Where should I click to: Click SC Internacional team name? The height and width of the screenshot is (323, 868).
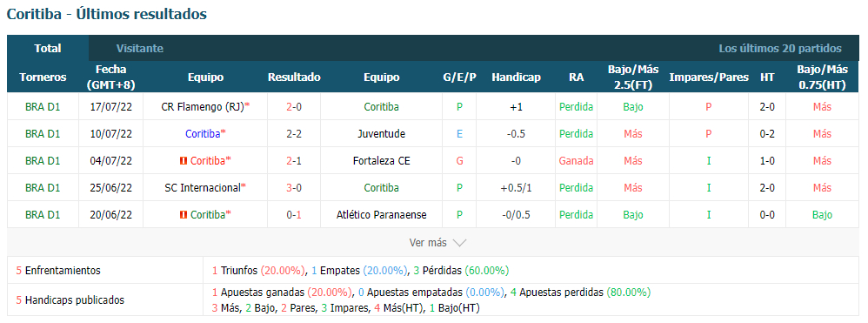tap(202, 187)
